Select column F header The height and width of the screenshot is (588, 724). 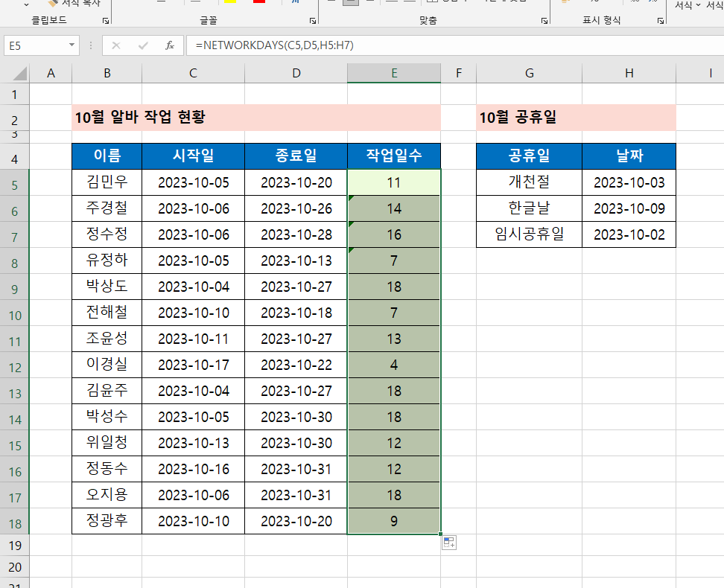459,73
